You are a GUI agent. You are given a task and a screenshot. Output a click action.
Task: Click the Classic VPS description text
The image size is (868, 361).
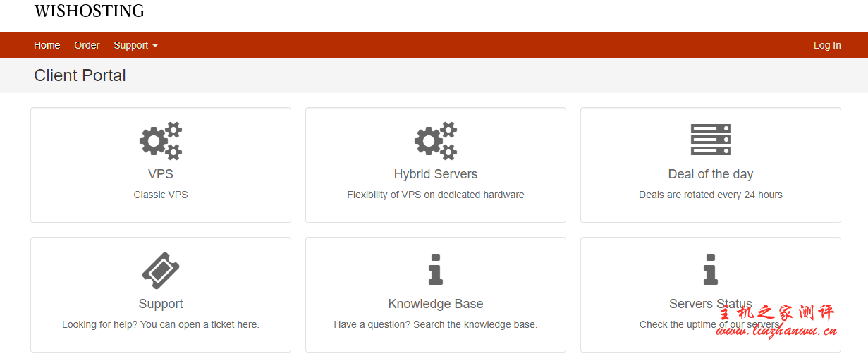pyautogui.click(x=161, y=195)
